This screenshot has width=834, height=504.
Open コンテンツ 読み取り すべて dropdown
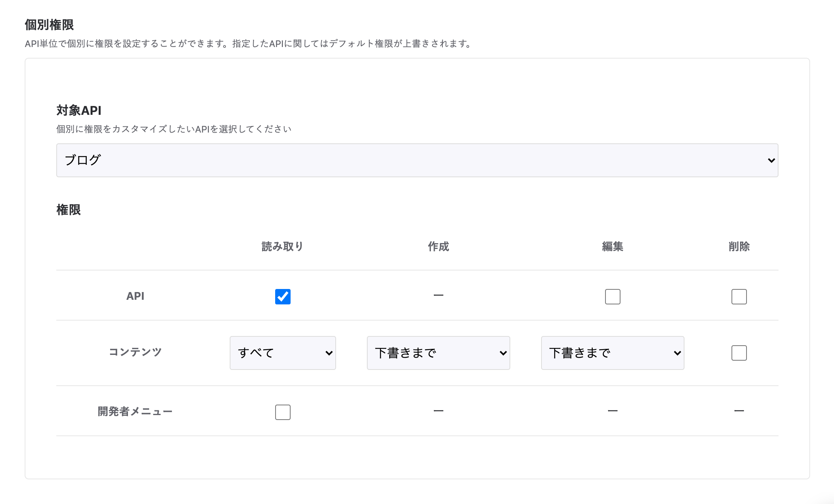(x=282, y=353)
